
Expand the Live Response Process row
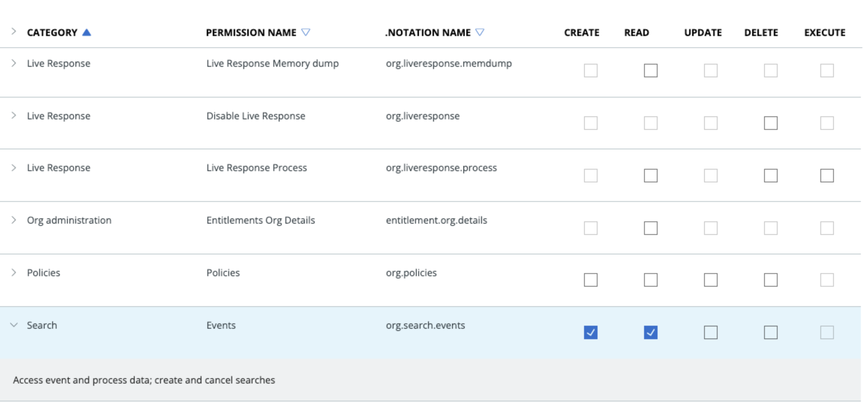click(14, 168)
